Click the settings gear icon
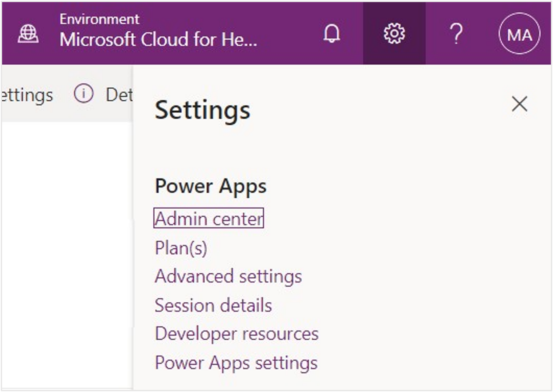The image size is (553, 392). point(394,33)
